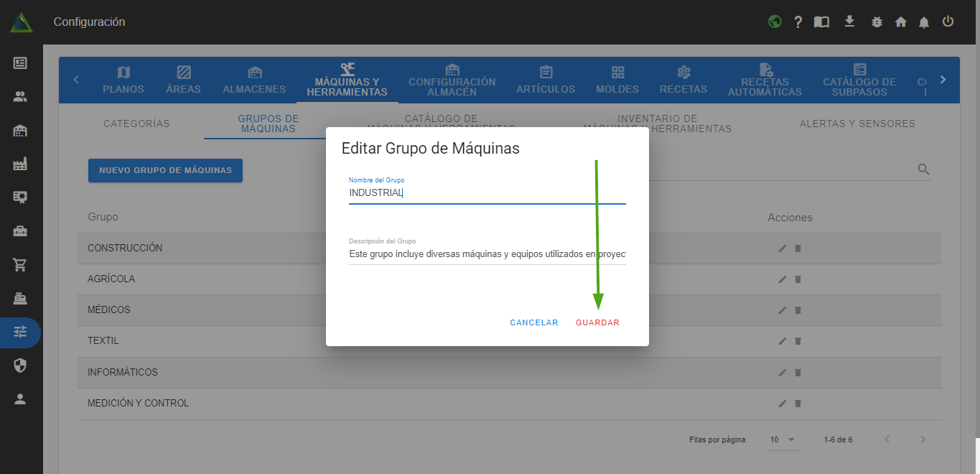The image size is (980, 474).
Task: Open the bug report icon
Action: tap(876, 22)
